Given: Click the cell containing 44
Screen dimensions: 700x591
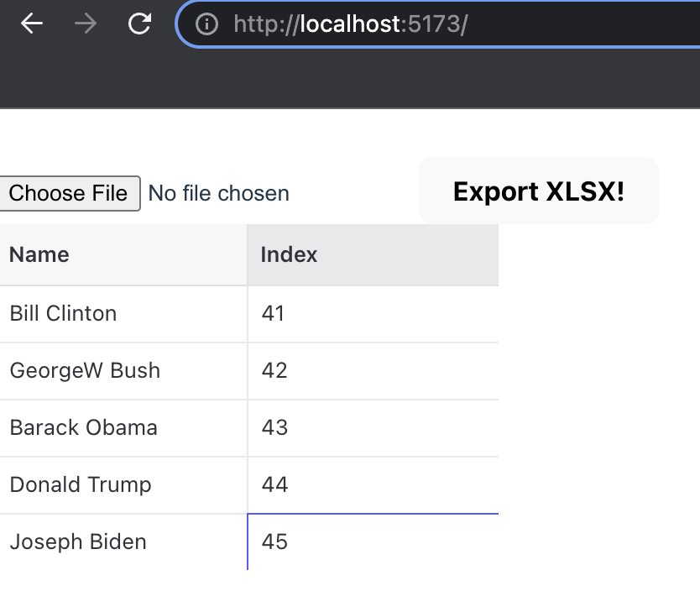Looking at the screenshot, I should (x=373, y=485).
